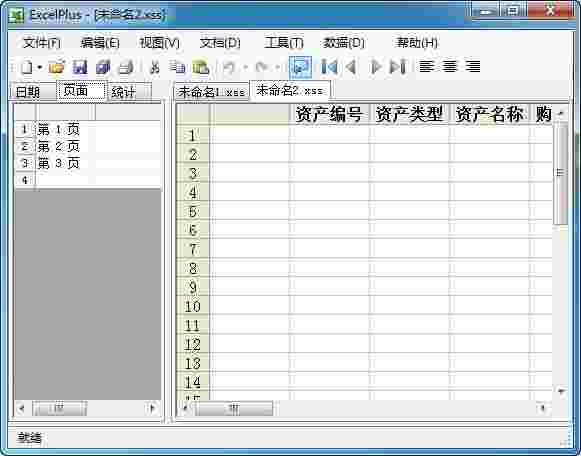This screenshot has height=456, width=581.
Task: Switch to the 统计 side tab
Action: pyautogui.click(x=129, y=91)
